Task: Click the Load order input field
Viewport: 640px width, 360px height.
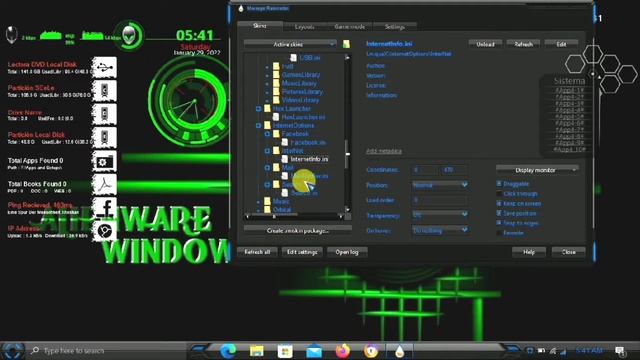Action: 440,200
